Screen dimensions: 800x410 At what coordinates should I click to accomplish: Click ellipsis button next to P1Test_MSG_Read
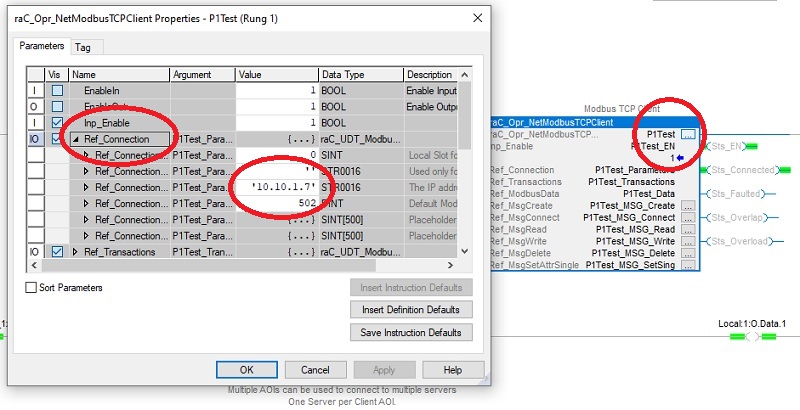coord(687,230)
